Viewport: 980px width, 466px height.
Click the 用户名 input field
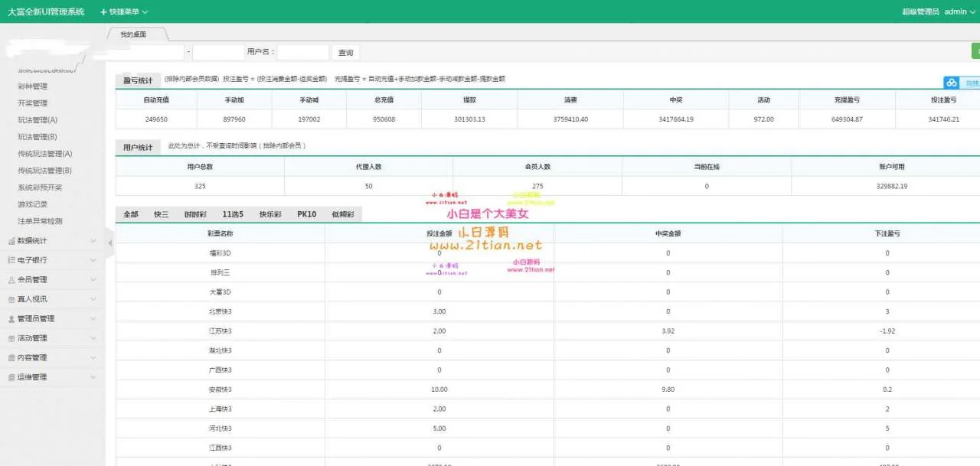coord(302,53)
